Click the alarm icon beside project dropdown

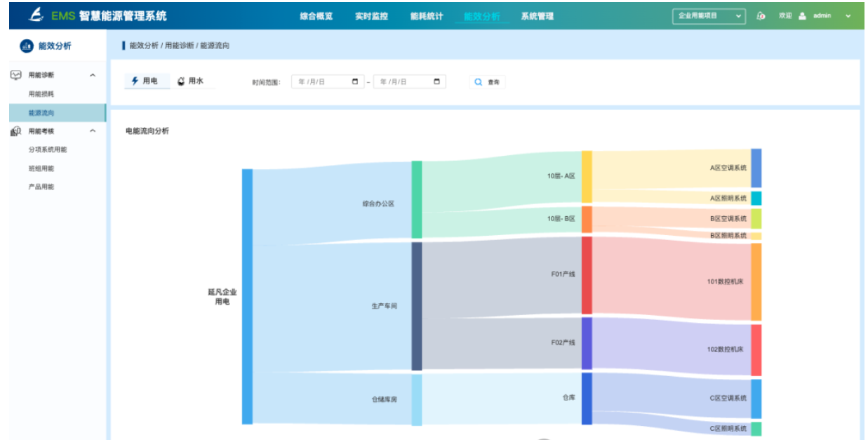pos(761,16)
